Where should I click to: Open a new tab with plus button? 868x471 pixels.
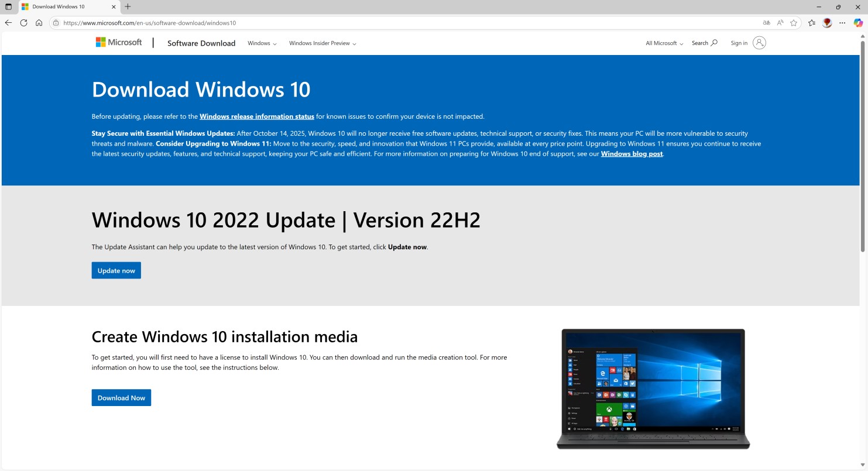[x=128, y=7]
